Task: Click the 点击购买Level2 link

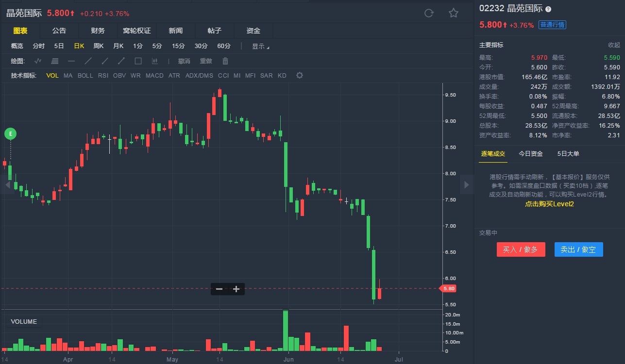Action: [x=549, y=204]
